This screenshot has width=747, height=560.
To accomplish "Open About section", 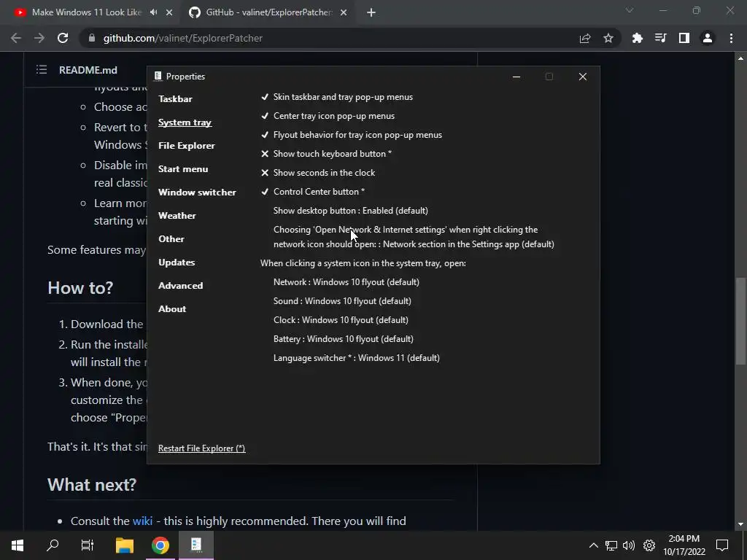I will click(172, 309).
